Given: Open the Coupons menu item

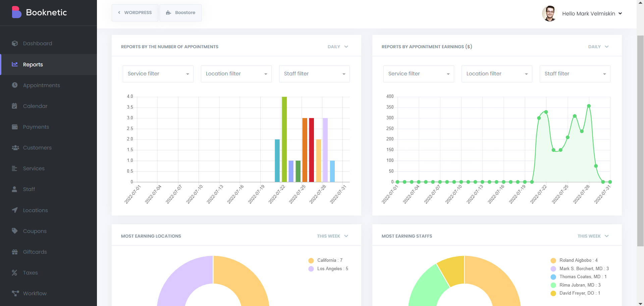Looking at the screenshot, I should pyautogui.click(x=48, y=231).
